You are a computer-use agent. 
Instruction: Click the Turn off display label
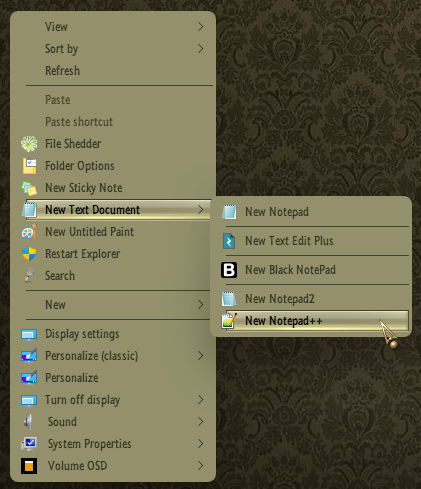click(x=82, y=400)
